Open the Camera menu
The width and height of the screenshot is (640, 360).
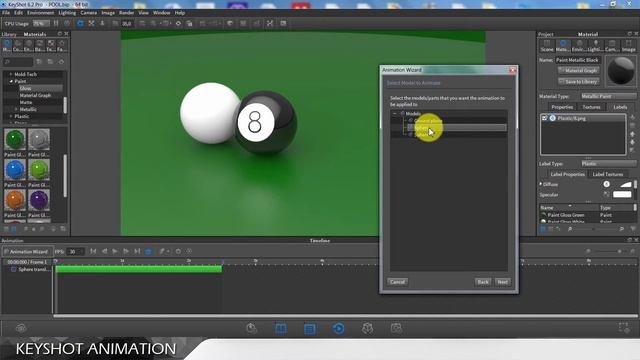point(88,13)
